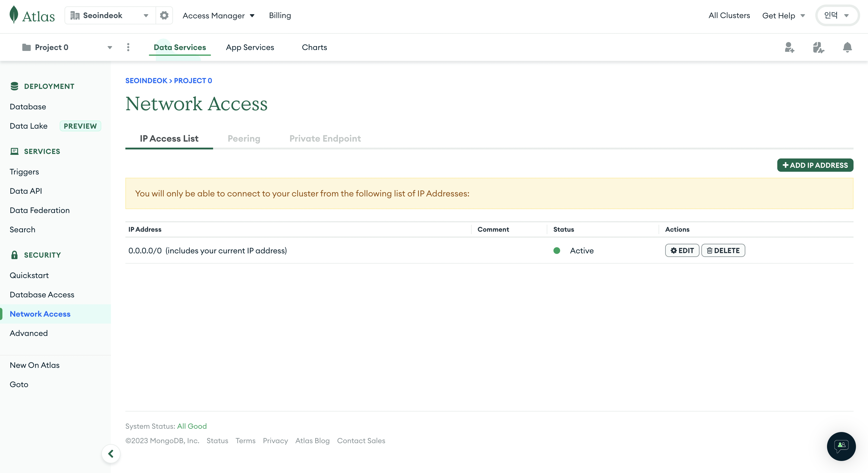
Task: Select the Peering tab
Action: pos(244,139)
